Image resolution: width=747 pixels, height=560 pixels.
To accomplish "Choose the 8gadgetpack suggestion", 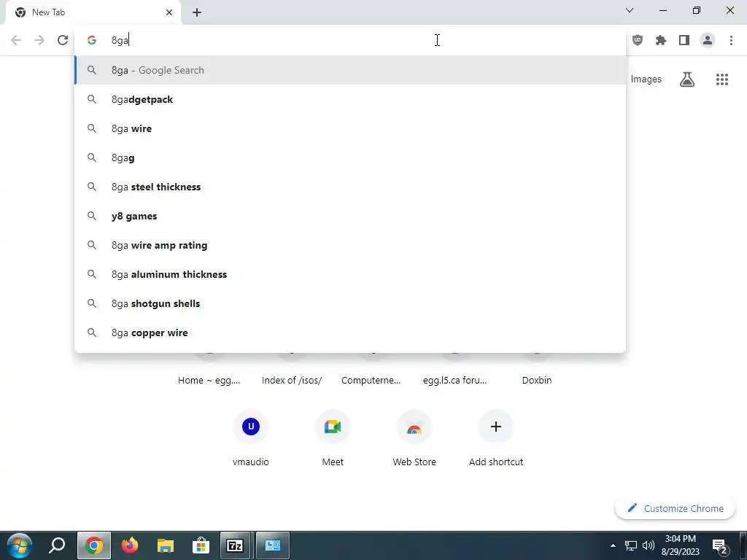I will click(x=350, y=99).
